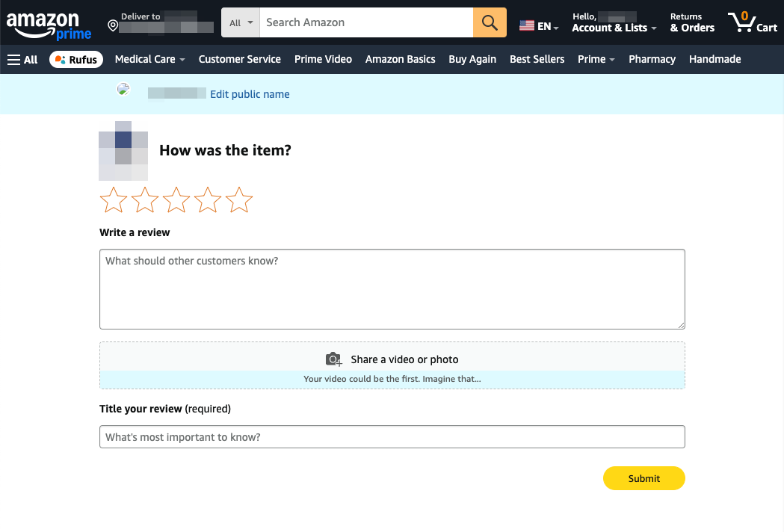Click the camera icon to share media
Viewport: 784px width, 532px height.
[333, 359]
